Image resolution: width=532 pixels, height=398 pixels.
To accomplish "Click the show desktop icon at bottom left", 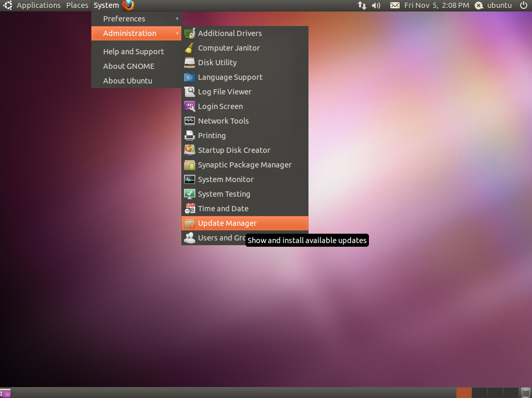I will pos(5,392).
